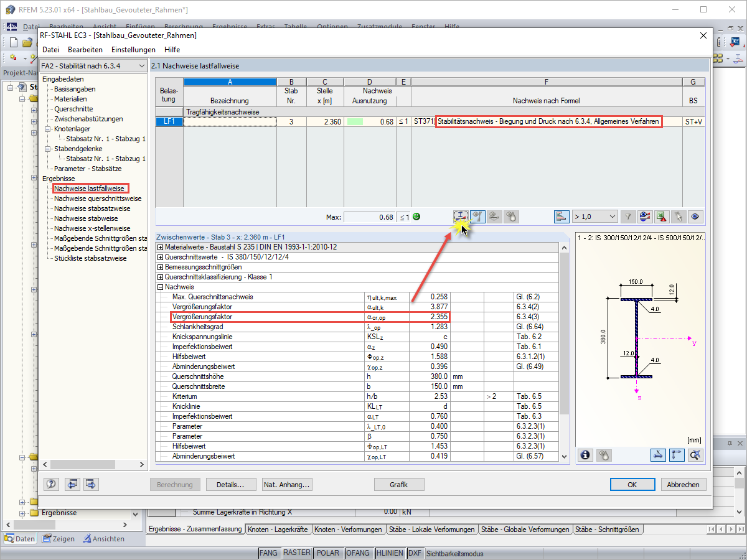Screen dimensions: 747x560
Task: Open Knoten - Lagerkräfte tab in RFEM window
Action: pyautogui.click(x=278, y=530)
